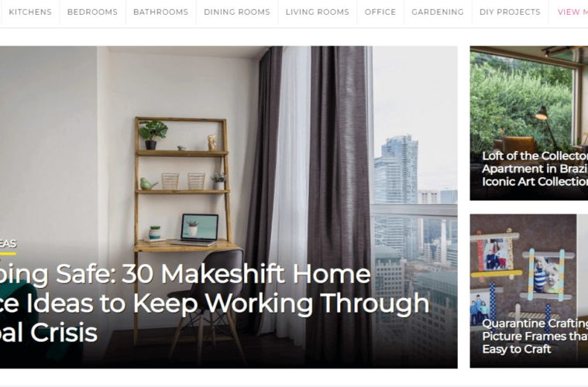This screenshot has width=588, height=387.
Task: Click the 'Iconic Art Collection' caption text
Action: click(x=535, y=182)
